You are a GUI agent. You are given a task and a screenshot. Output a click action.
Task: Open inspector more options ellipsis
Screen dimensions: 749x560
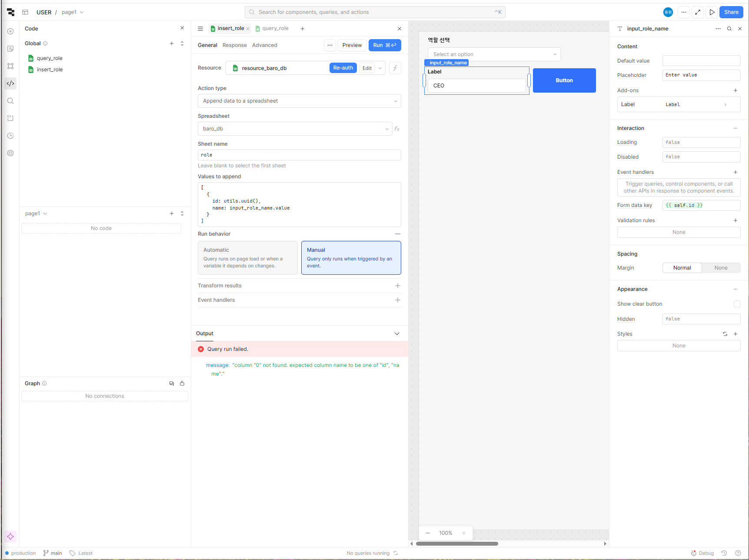[718, 29]
